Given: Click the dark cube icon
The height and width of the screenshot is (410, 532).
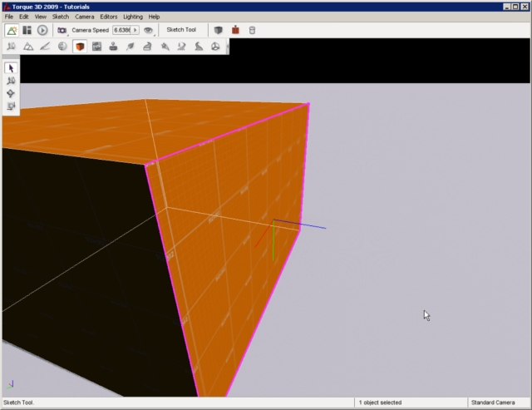Looking at the screenshot, I should tap(219, 30).
